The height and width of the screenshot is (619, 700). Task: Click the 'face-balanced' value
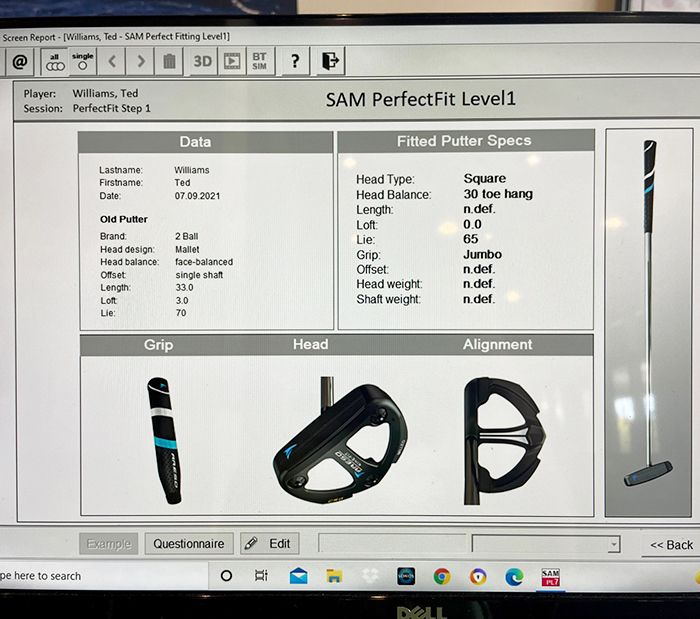(204, 262)
